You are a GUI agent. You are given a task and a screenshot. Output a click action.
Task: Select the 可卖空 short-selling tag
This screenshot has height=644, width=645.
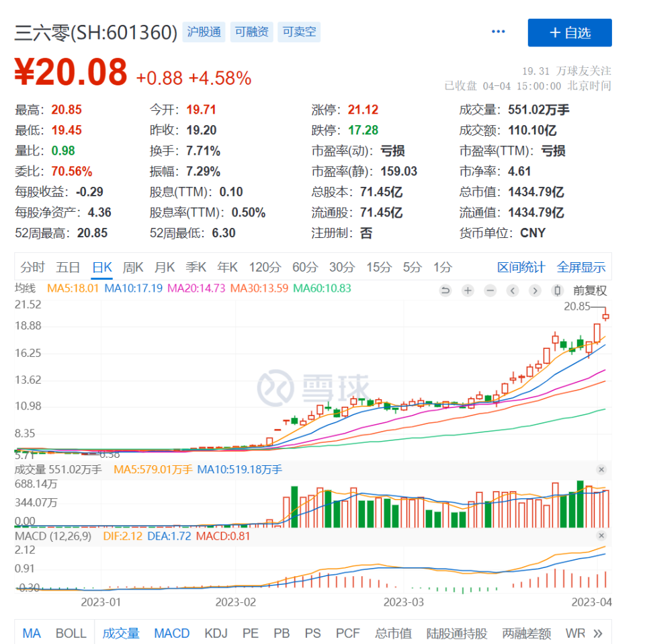tap(298, 32)
